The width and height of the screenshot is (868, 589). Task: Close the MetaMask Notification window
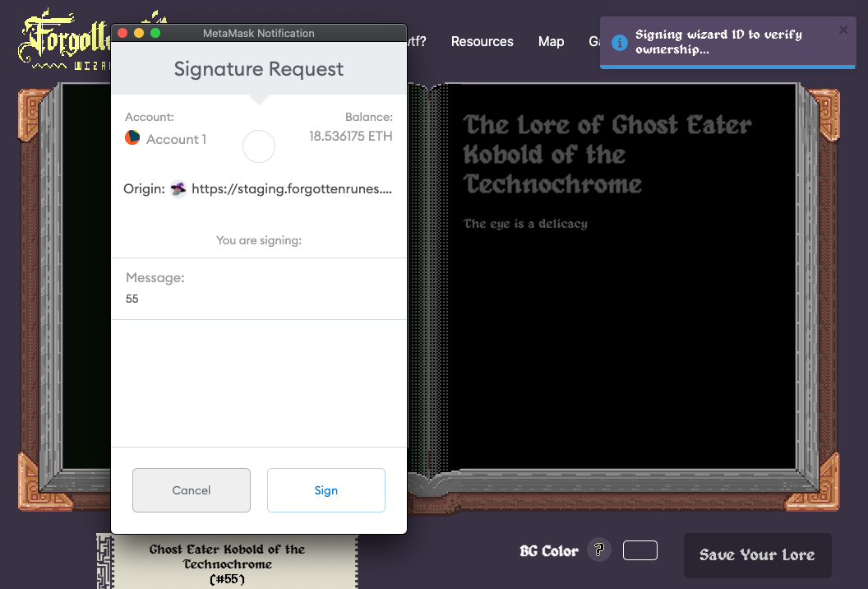click(122, 33)
